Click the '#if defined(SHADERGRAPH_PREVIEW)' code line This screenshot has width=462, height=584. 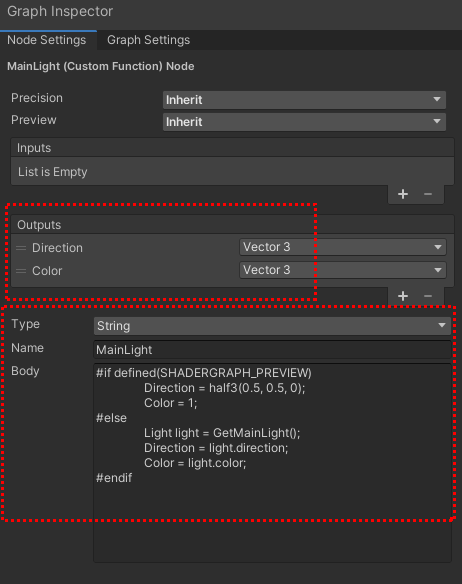click(204, 373)
